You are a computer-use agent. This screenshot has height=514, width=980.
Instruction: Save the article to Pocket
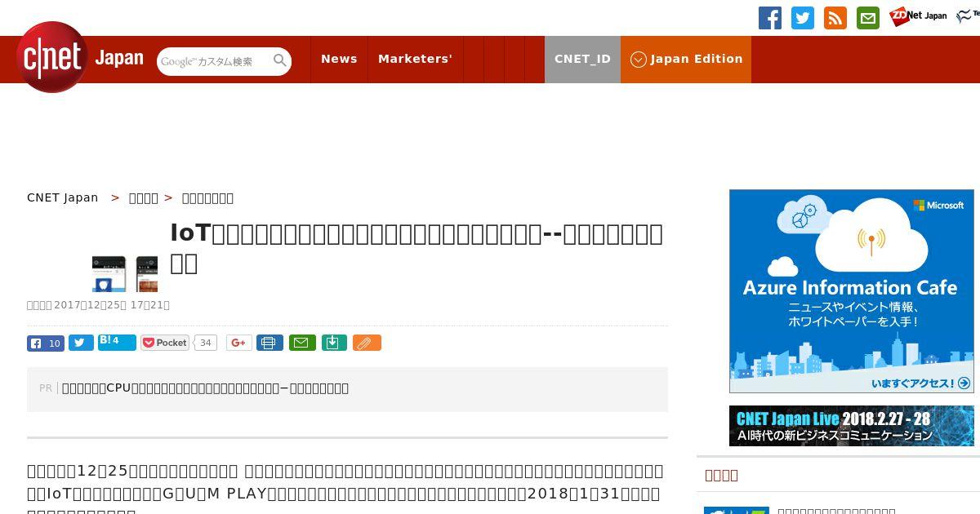[165, 343]
